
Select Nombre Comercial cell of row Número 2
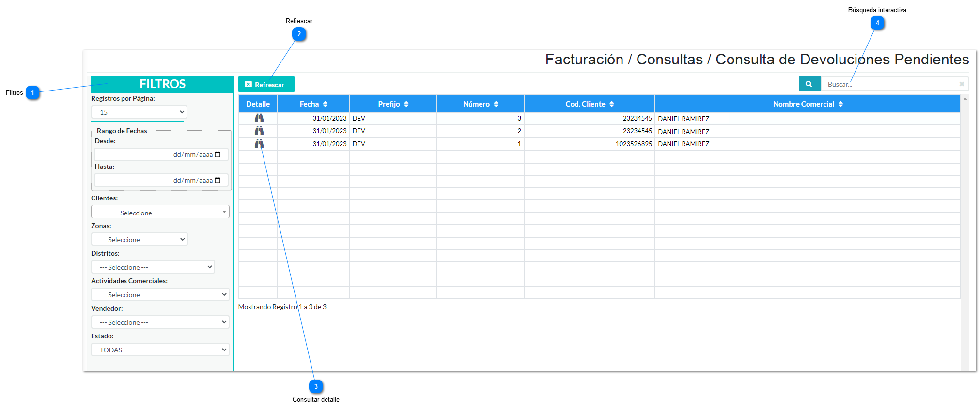[x=808, y=131]
